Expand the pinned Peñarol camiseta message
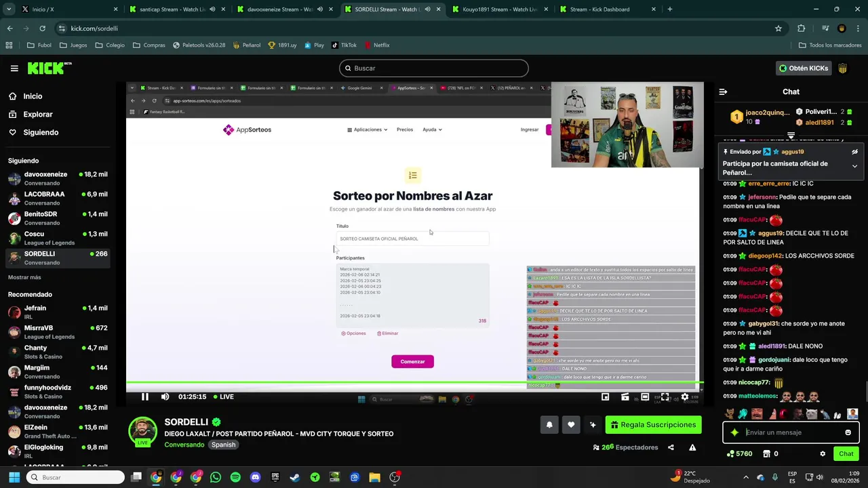This screenshot has width=868, height=488. pyautogui.click(x=854, y=166)
